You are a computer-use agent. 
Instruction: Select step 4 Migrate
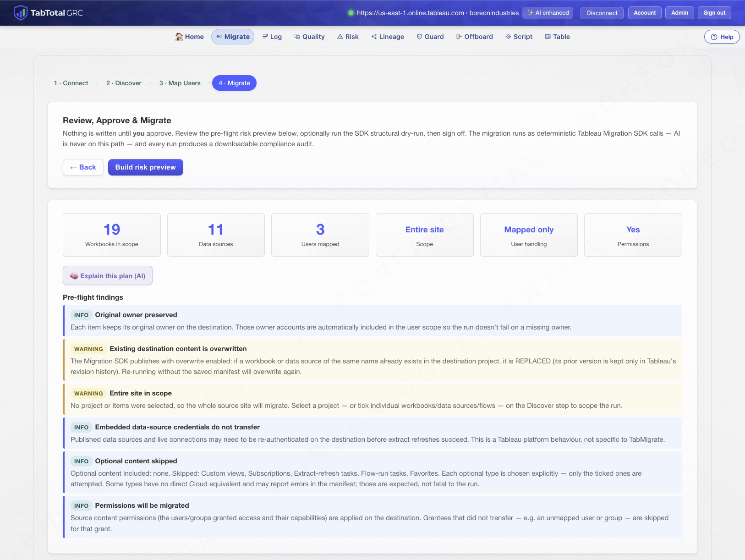(x=234, y=83)
